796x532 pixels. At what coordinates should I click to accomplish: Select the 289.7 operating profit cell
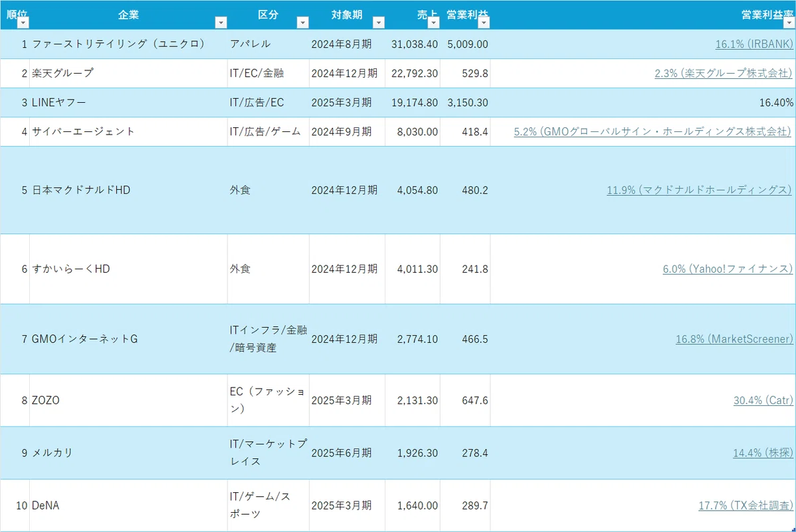(465, 505)
